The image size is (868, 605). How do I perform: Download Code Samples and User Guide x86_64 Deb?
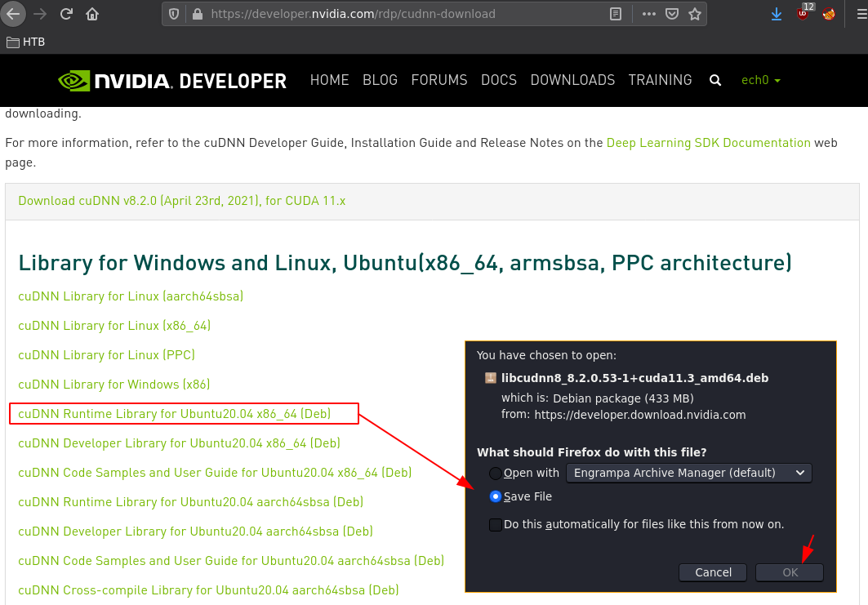(215, 472)
